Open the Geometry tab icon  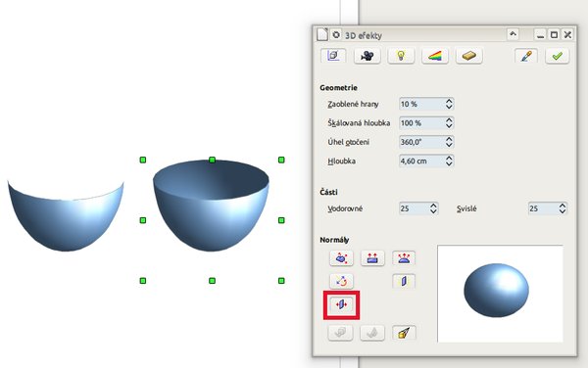[x=333, y=56]
